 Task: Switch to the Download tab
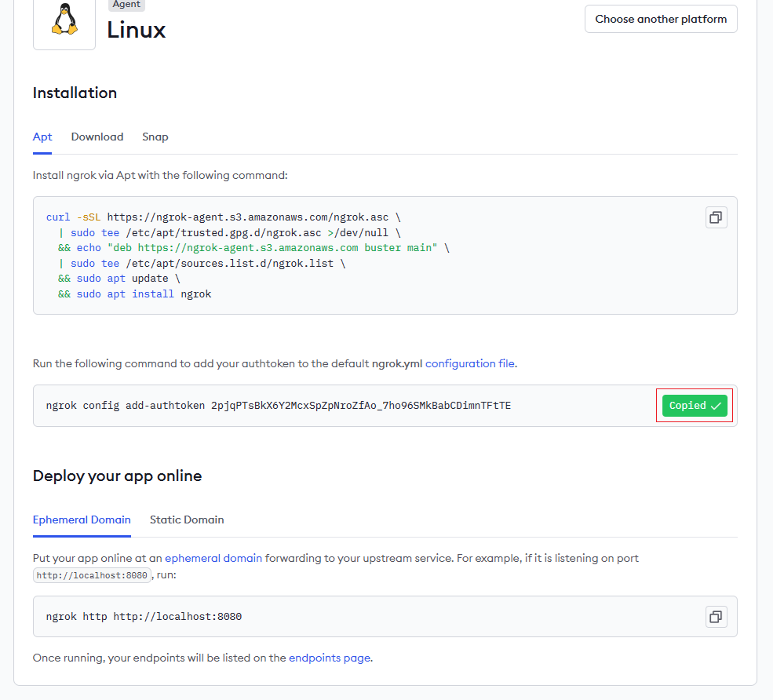click(97, 137)
